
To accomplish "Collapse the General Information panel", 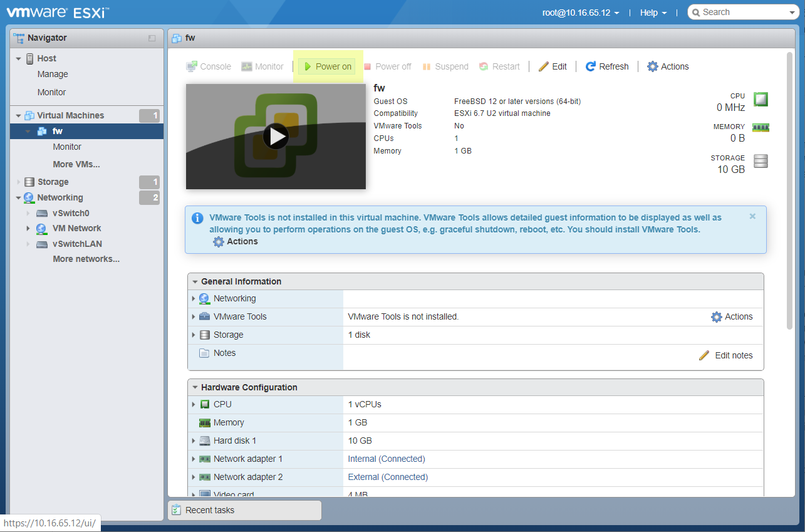I will point(195,281).
